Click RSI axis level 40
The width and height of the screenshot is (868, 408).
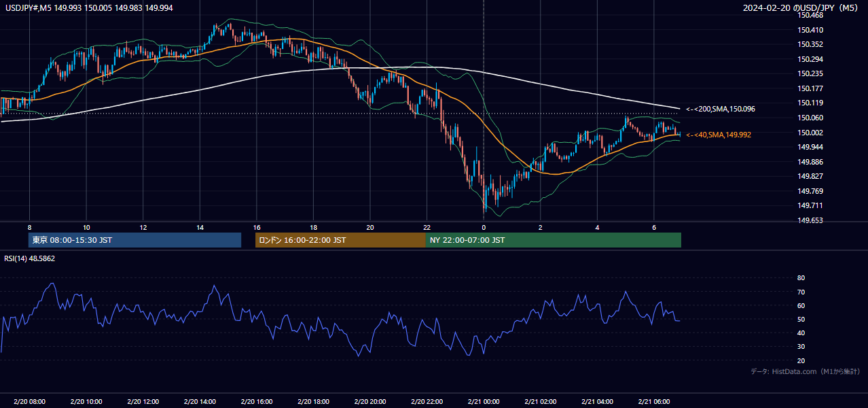click(801, 333)
